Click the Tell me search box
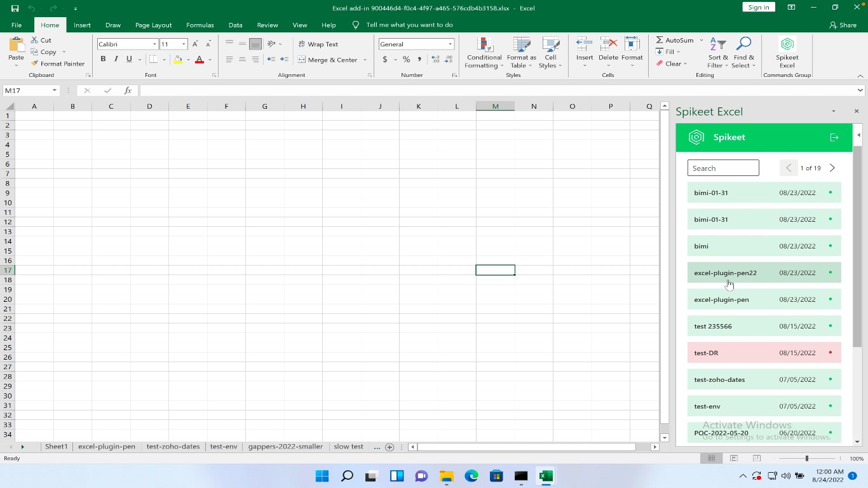 pyautogui.click(x=409, y=25)
